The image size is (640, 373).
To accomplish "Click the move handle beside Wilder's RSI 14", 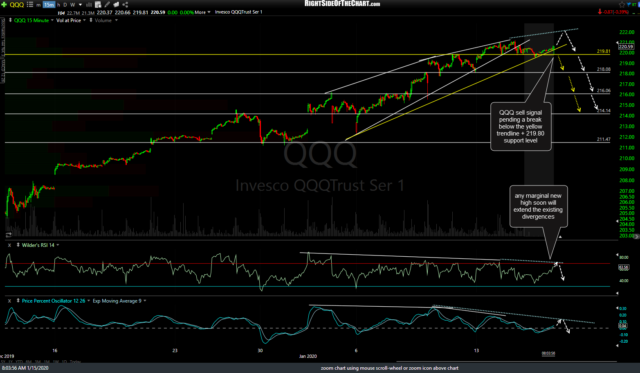I will click(x=18, y=245).
